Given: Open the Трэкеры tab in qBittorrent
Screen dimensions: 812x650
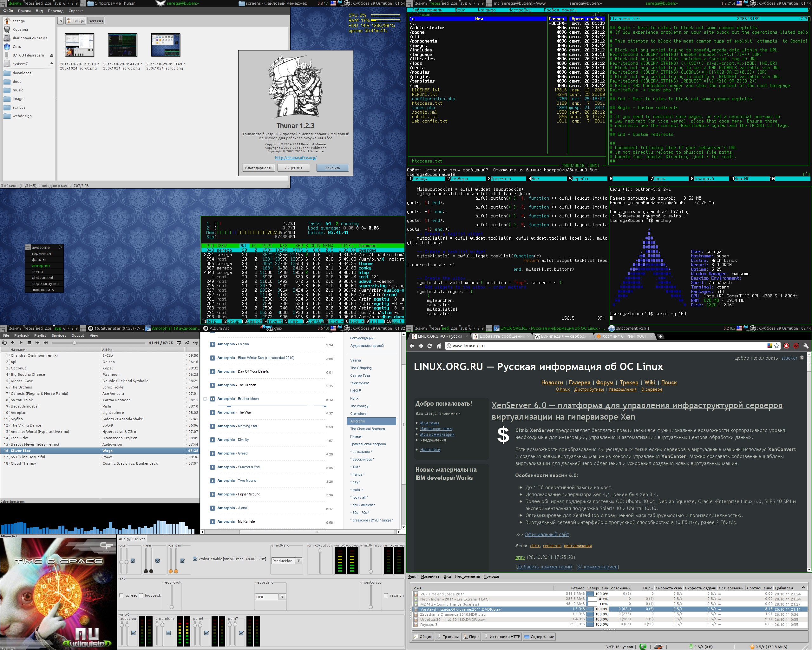Looking at the screenshot, I should click(448, 636).
